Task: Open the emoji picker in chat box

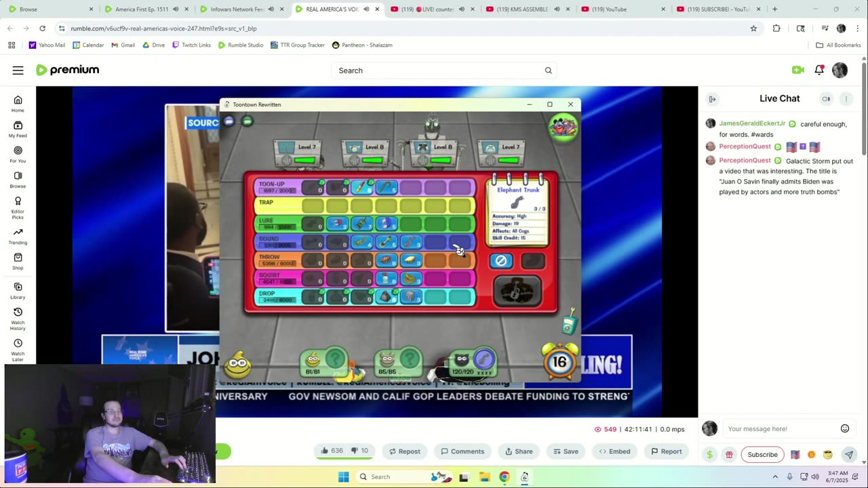Action: 845,428
